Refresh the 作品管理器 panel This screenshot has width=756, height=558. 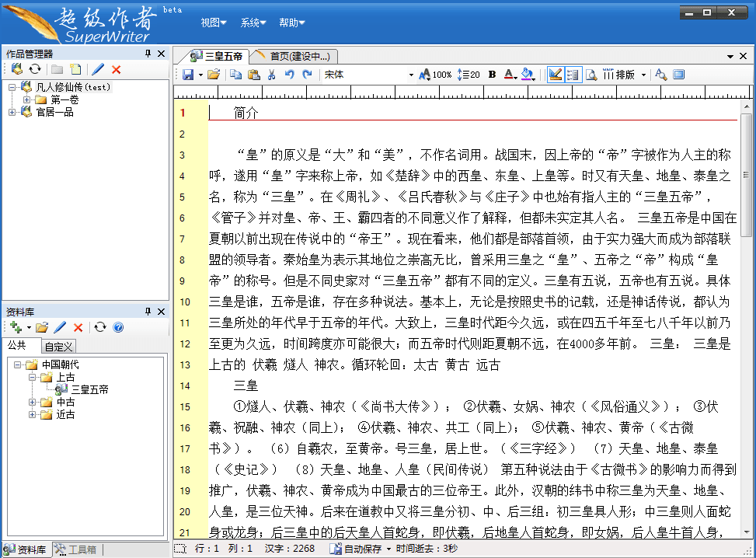point(35,69)
